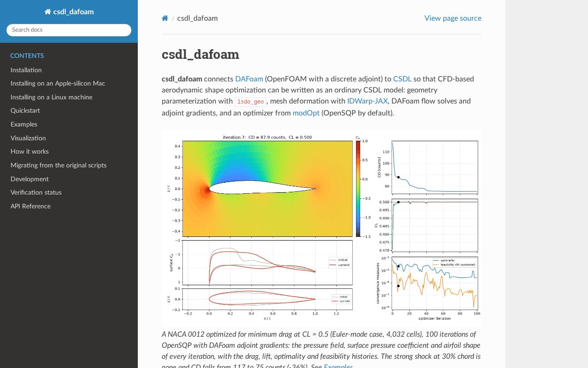The image size is (588, 368).
Task: Click the home icon in the breadcrumb
Action: 165,18
